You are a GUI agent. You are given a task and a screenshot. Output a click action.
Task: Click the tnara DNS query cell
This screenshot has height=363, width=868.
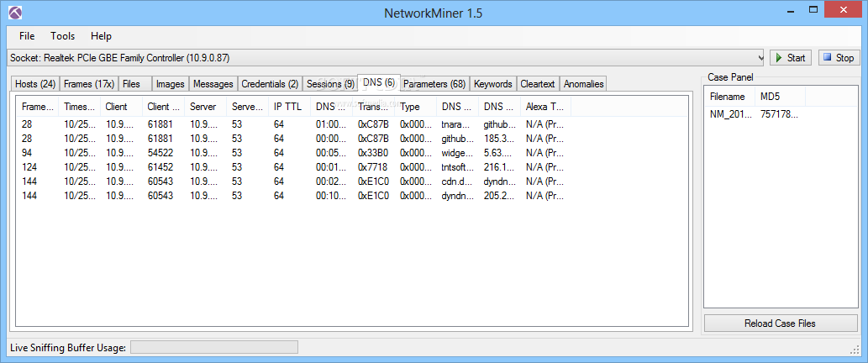point(457,124)
